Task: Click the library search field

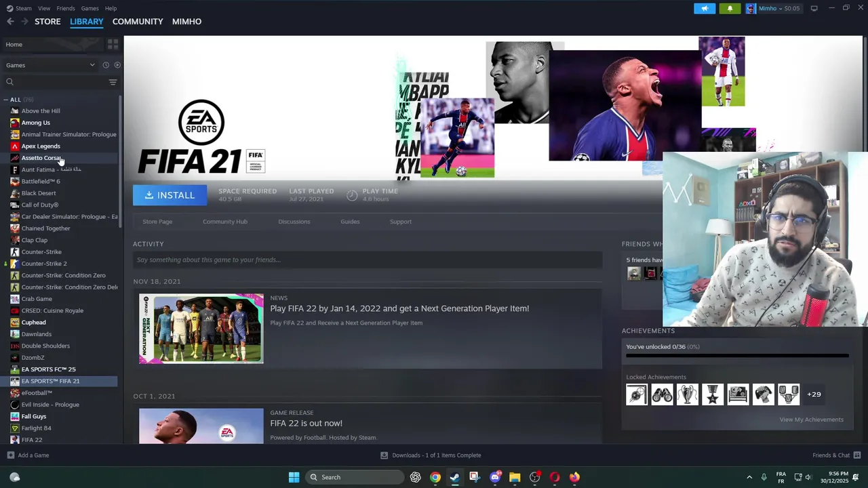Action: pyautogui.click(x=54, y=82)
